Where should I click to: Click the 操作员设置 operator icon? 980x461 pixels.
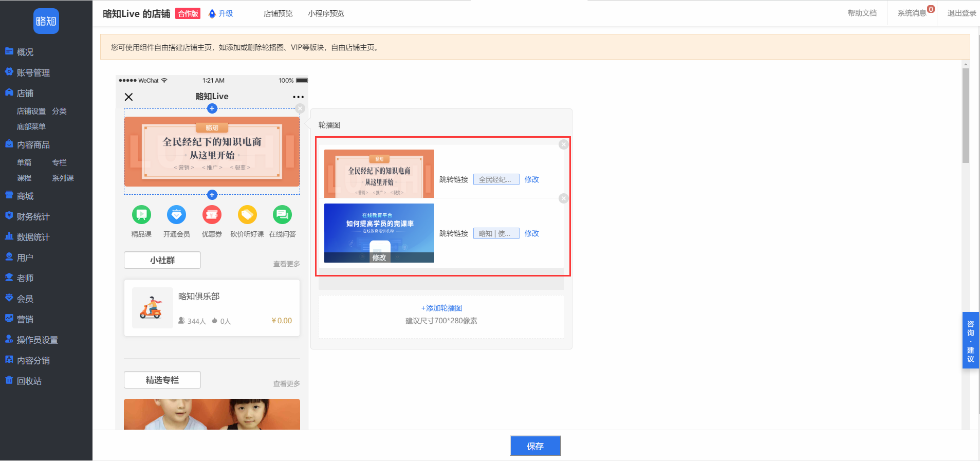[x=9, y=339]
